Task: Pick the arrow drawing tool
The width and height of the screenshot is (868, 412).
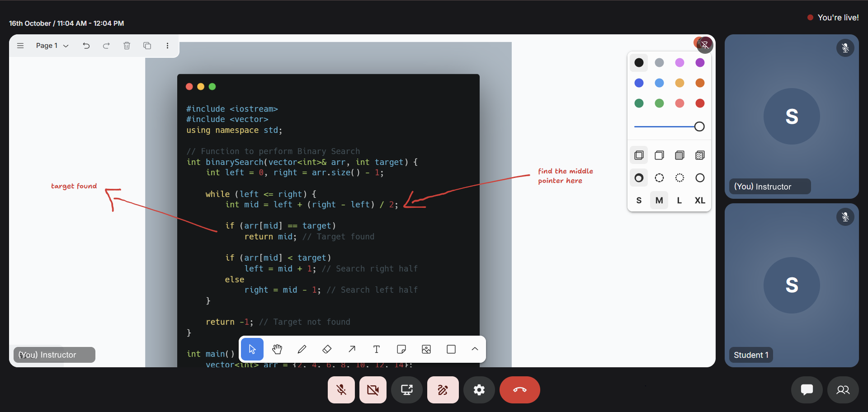Action: point(352,349)
